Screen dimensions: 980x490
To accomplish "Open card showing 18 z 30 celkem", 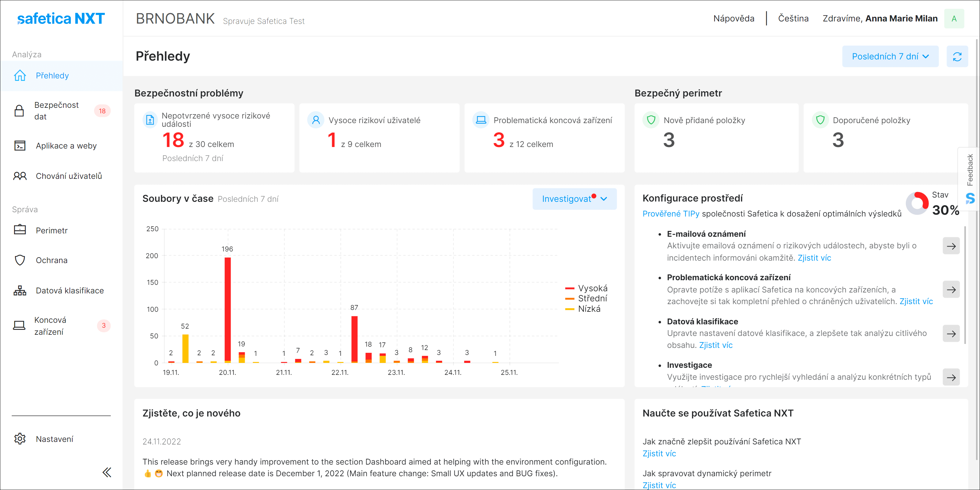I will click(214, 138).
